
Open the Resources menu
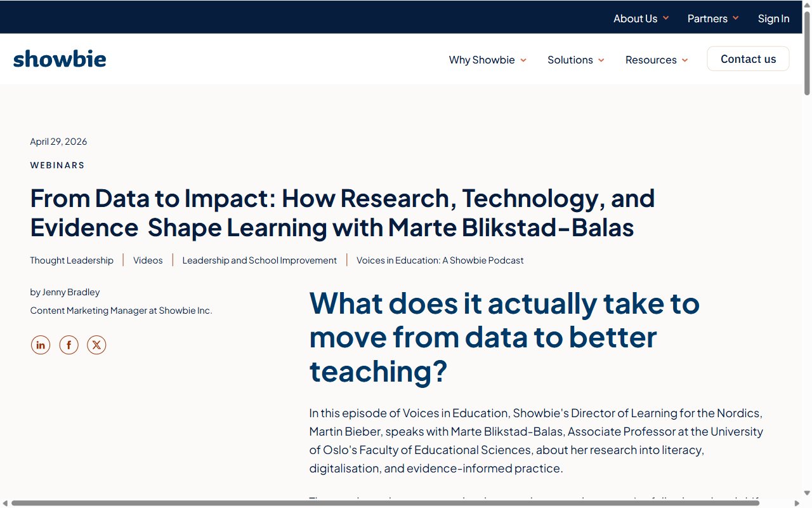tap(657, 60)
